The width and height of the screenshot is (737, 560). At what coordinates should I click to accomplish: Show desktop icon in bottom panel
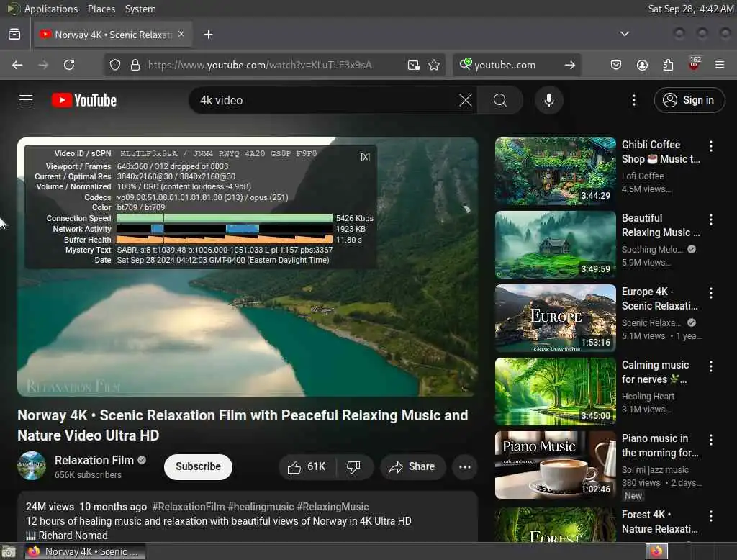coord(9,551)
